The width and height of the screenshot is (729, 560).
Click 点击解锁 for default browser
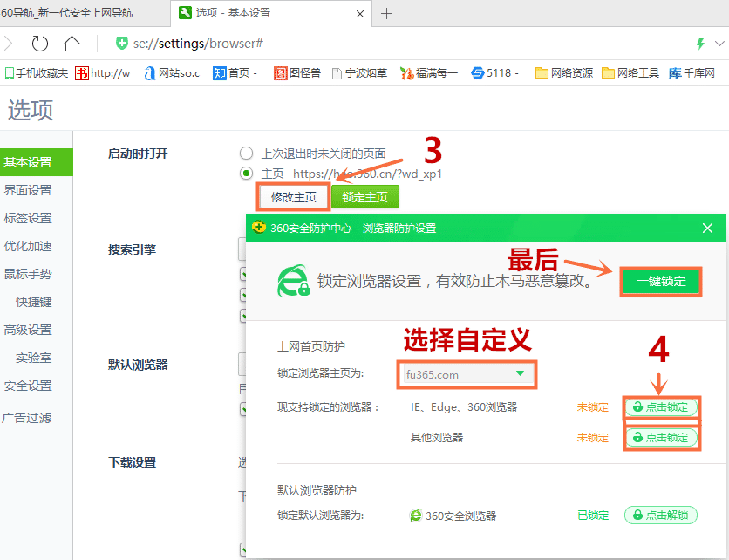point(660,516)
